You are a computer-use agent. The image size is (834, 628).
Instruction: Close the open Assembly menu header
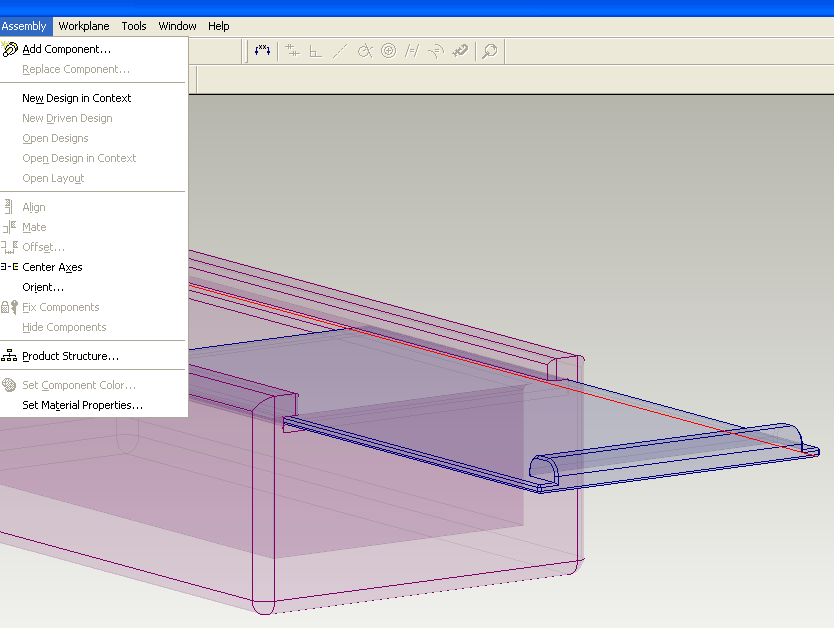[24, 26]
